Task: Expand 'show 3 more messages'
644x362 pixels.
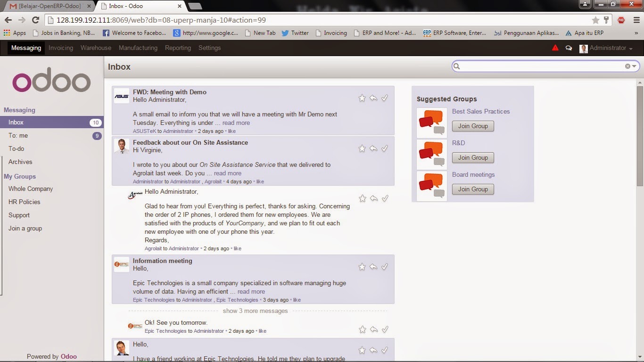Action: click(255, 311)
